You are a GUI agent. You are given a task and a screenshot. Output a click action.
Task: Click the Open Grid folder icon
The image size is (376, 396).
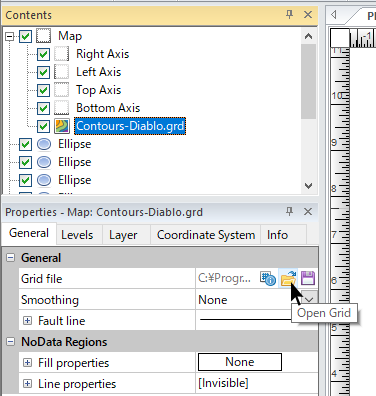coord(288,278)
